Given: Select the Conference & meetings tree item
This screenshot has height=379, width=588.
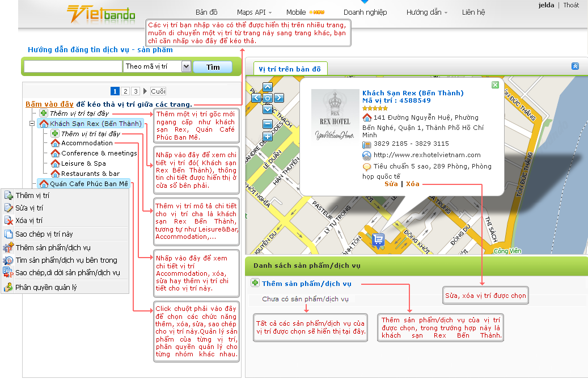Looking at the screenshot, I should [99, 153].
